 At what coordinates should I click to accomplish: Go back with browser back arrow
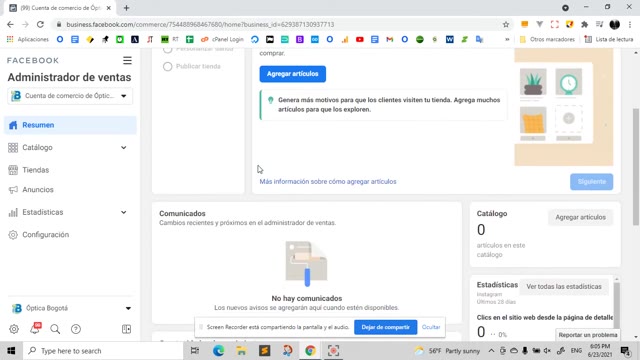(x=10, y=24)
